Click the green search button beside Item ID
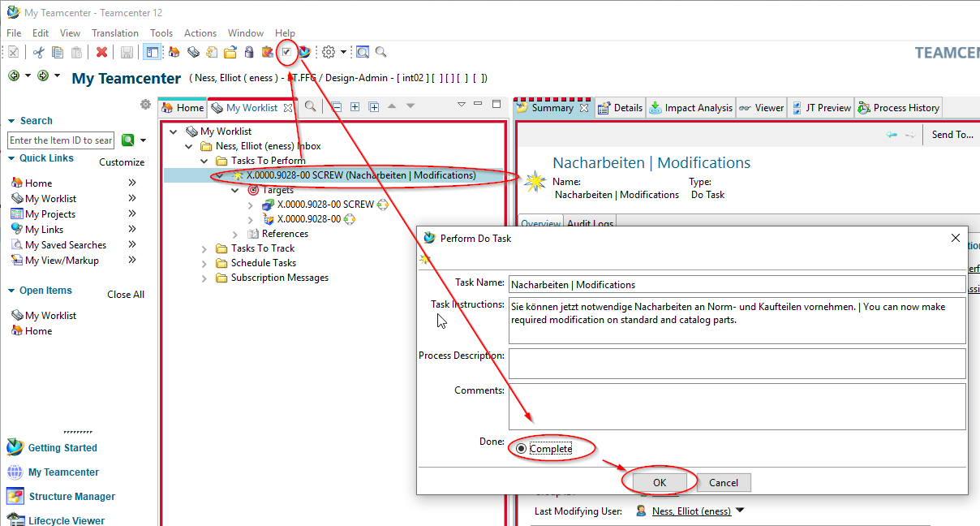980x526 pixels. [127, 140]
